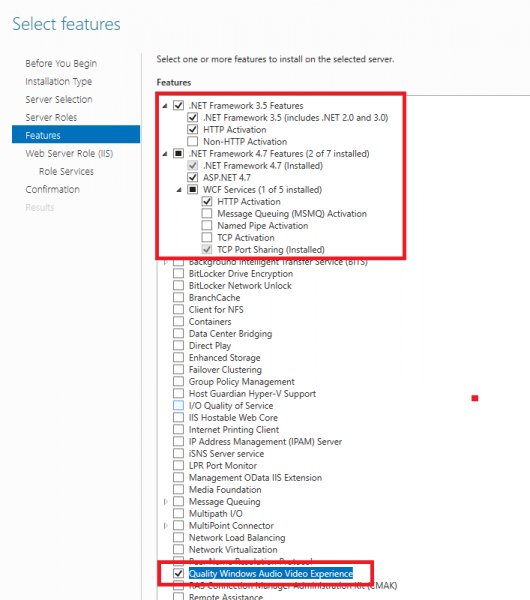530x600 pixels.
Task: Check IP Address Management (IPAM) Server checkbox
Action: pos(178,441)
